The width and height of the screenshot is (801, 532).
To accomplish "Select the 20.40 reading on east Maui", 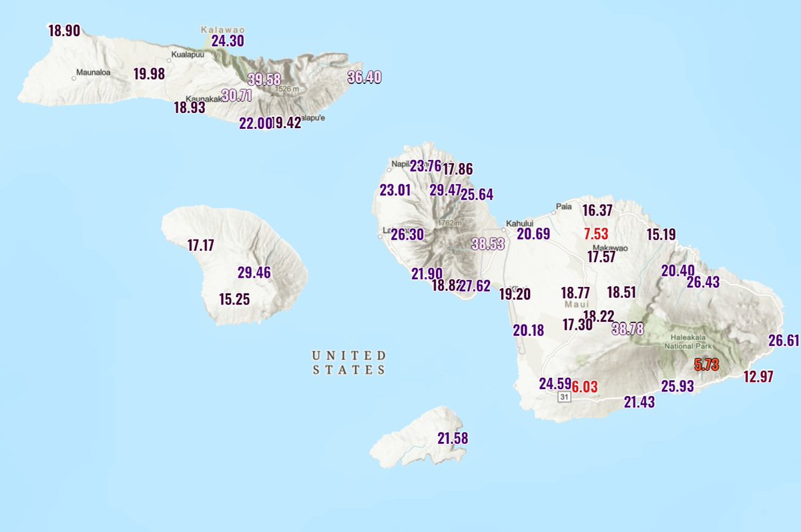I will (x=678, y=270).
